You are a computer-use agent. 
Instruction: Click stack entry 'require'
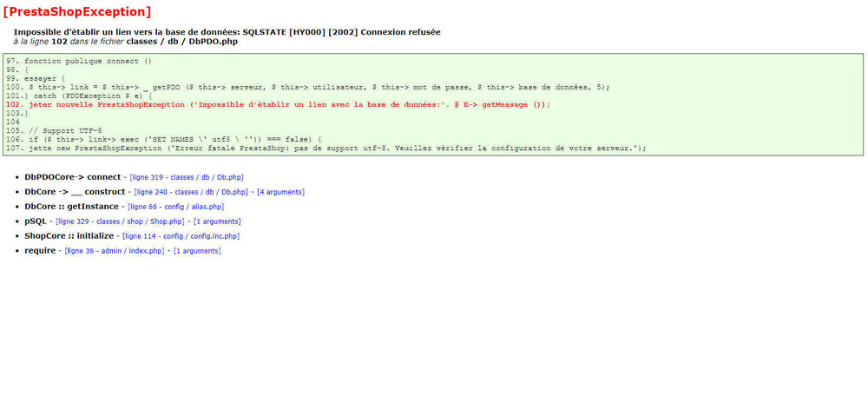(40, 251)
